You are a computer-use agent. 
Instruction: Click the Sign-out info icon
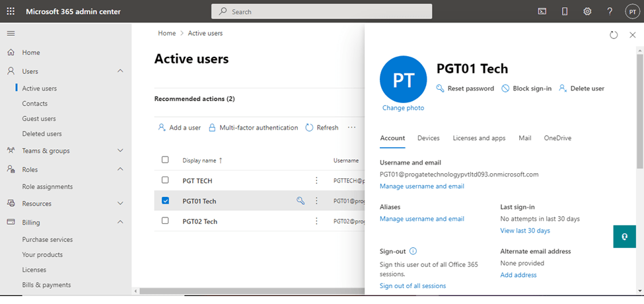point(413,251)
